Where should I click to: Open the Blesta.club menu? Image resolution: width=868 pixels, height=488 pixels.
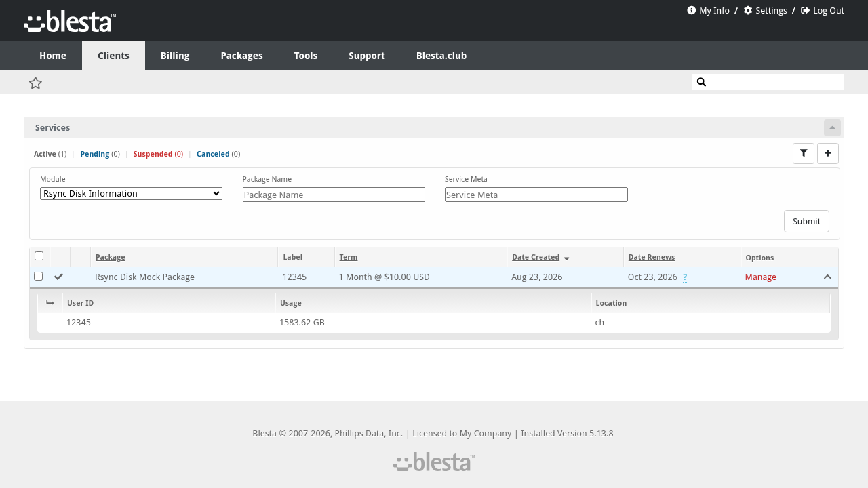click(441, 56)
